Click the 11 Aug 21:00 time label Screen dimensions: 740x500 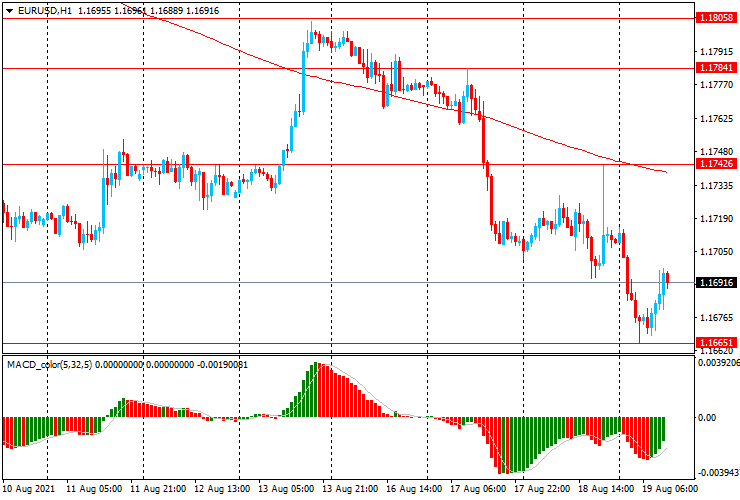click(x=158, y=489)
